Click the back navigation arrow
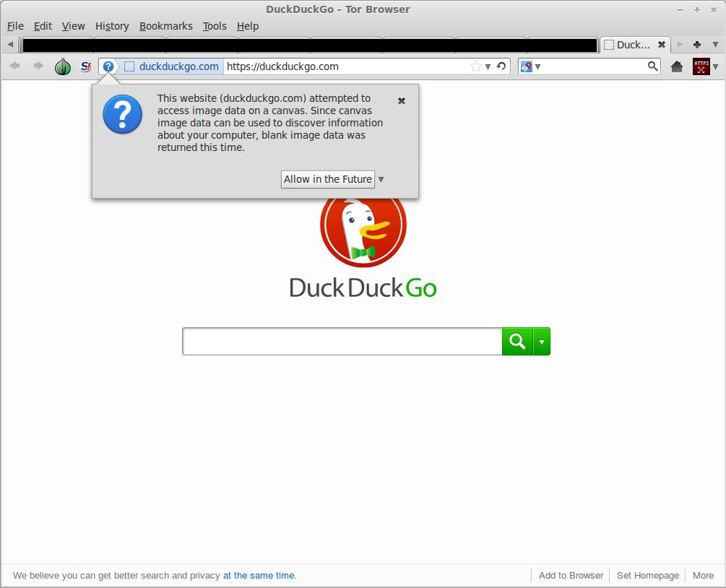Image resolution: width=726 pixels, height=588 pixels. 14,66
